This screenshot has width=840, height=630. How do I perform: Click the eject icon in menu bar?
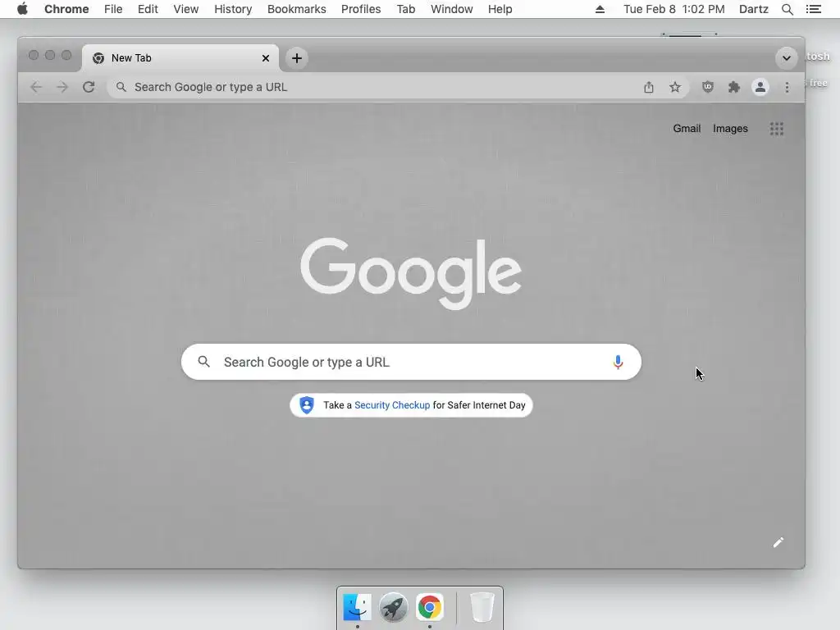[x=600, y=9]
